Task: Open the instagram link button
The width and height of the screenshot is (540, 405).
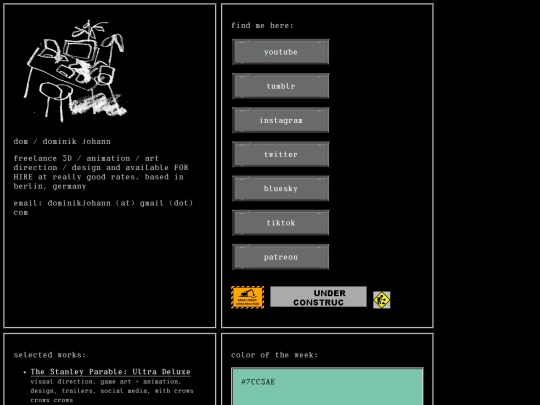Action: point(281,120)
